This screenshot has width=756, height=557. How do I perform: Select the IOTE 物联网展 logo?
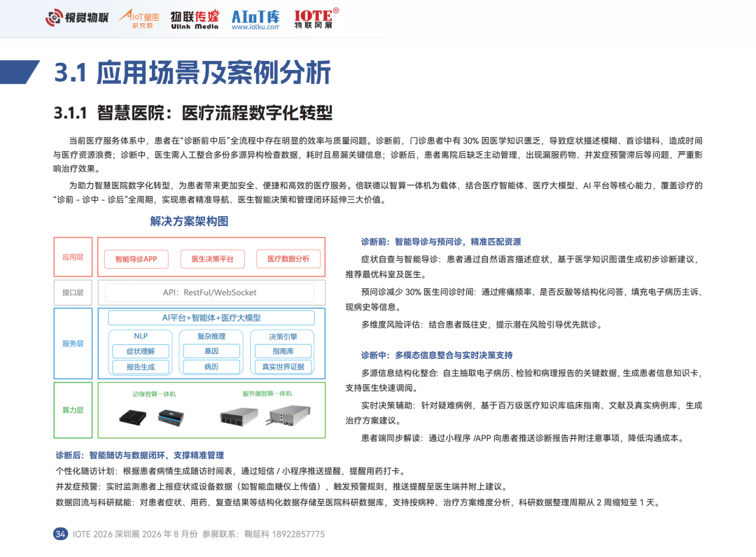tap(316, 18)
